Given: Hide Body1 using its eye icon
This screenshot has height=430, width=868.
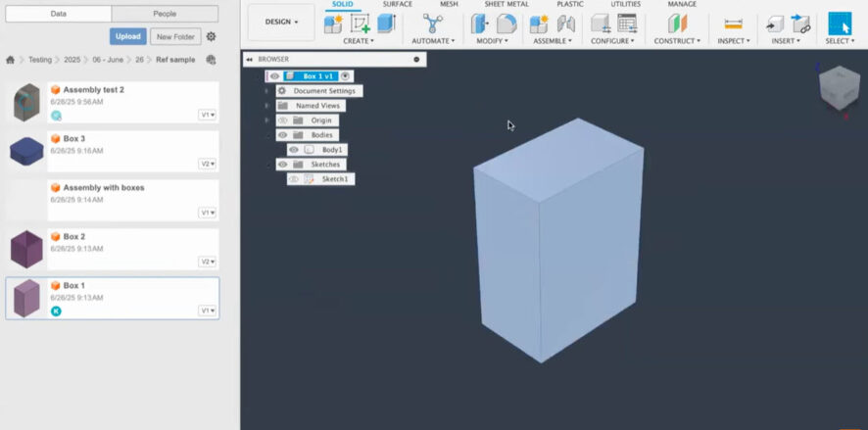Looking at the screenshot, I should [x=294, y=150].
